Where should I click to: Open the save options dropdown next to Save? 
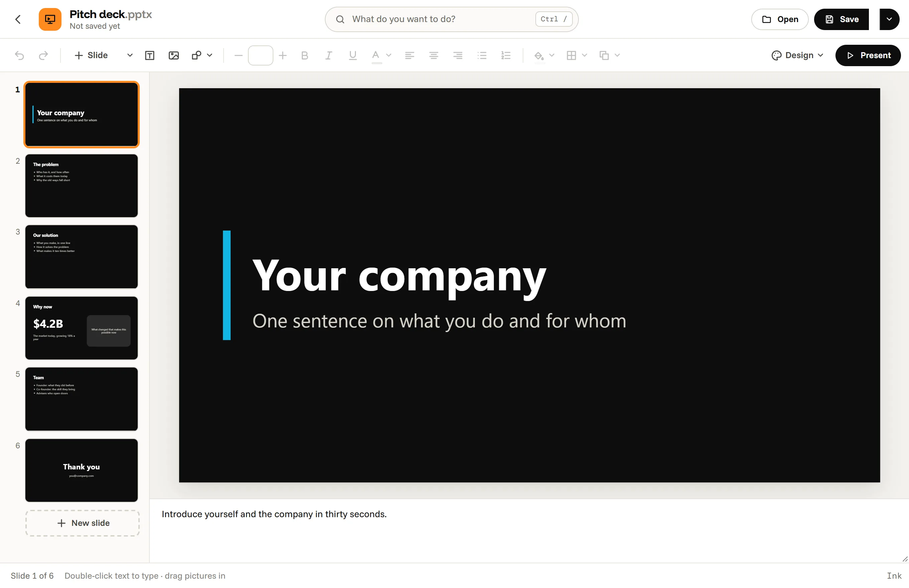[x=889, y=19]
